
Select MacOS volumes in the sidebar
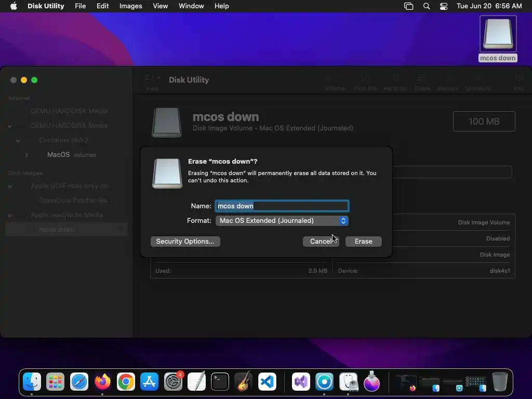[x=72, y=155]
